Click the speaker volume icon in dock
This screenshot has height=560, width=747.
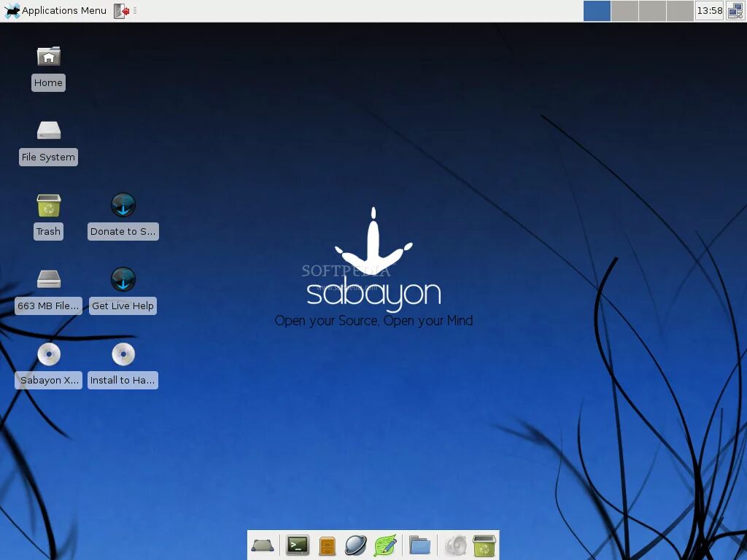pyautogui.click(x=455, y=545)
